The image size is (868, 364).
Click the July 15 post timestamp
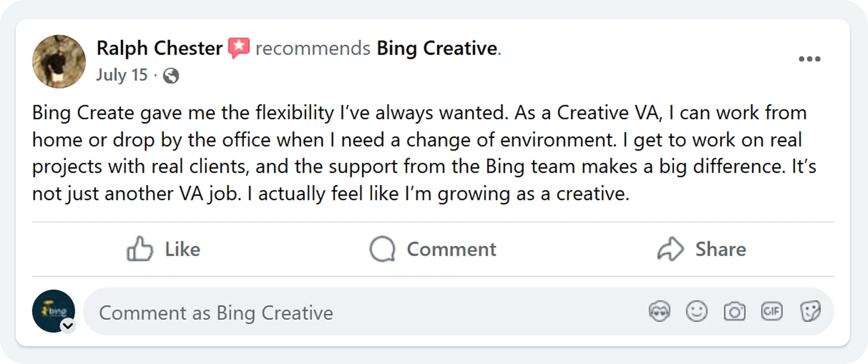(x=122, y=75)
